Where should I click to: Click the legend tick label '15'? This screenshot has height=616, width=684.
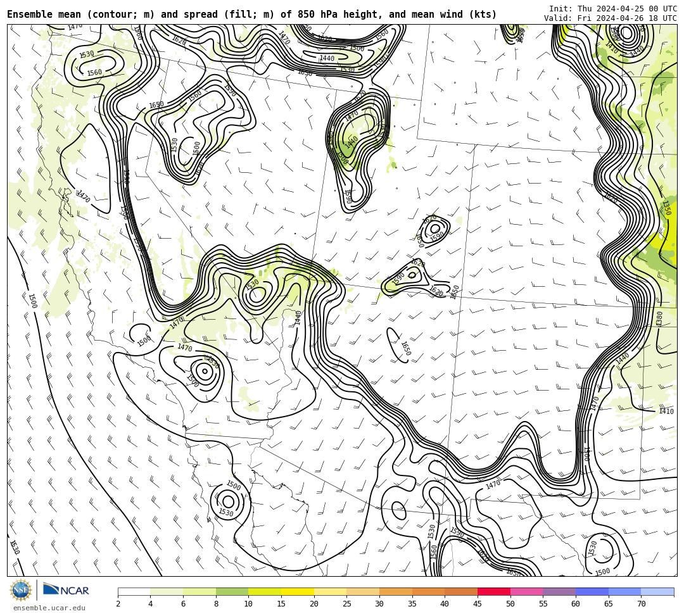point(281,604)
